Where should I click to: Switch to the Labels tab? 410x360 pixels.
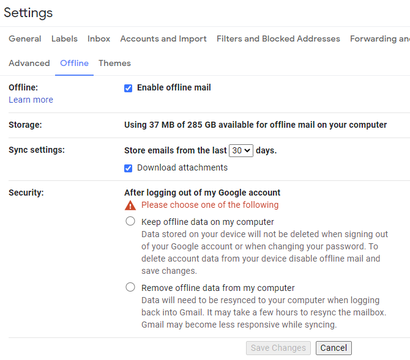(x=64, y=39)
